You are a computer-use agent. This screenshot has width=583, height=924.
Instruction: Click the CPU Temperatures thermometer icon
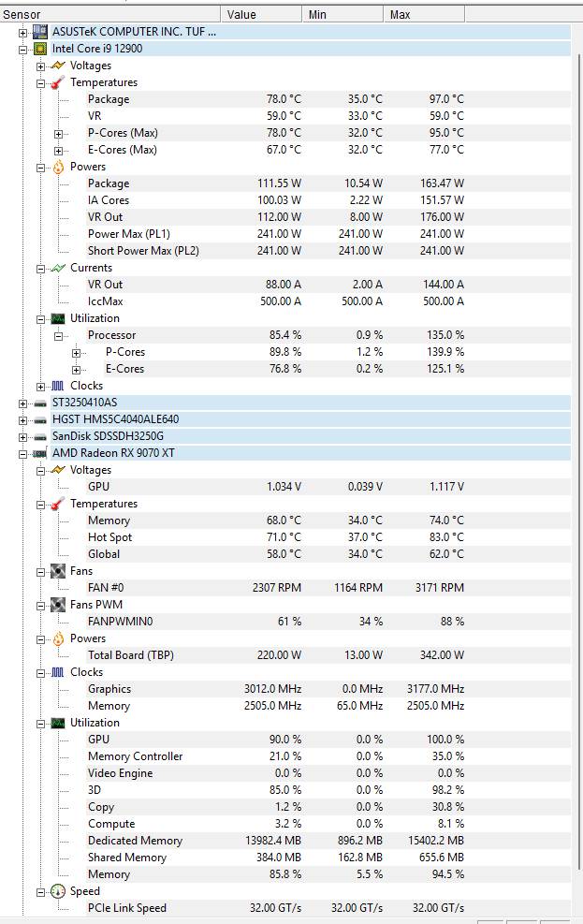point(58,82)
